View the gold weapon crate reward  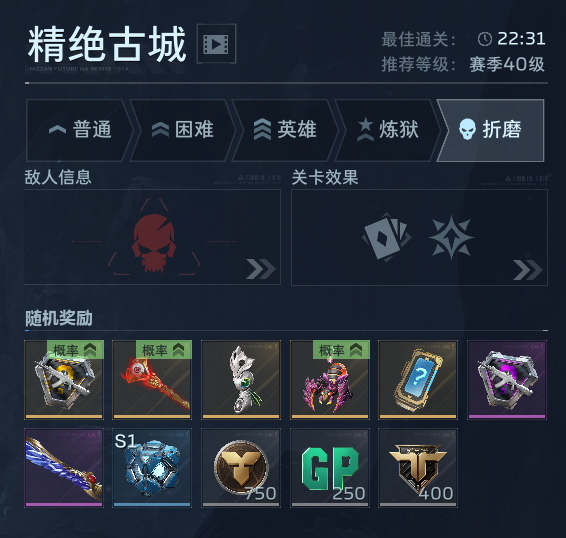(64, 379)
